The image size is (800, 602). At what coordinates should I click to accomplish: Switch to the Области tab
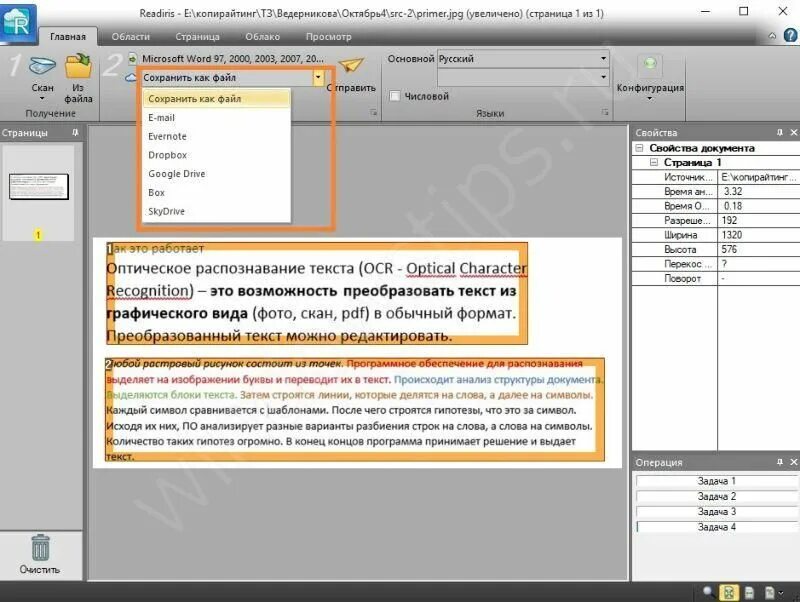tap(131, 37)
